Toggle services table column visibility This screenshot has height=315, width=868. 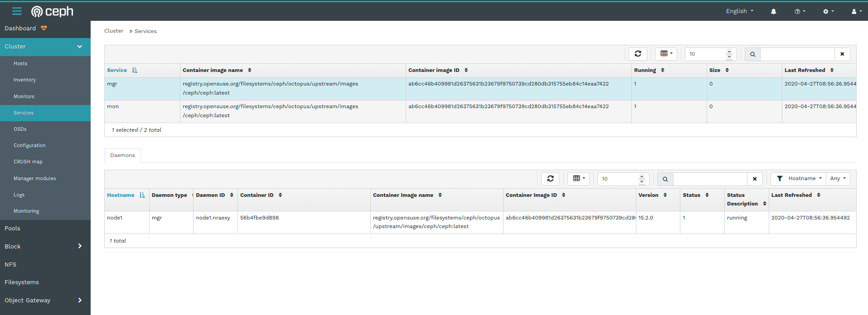click(666, 54)
